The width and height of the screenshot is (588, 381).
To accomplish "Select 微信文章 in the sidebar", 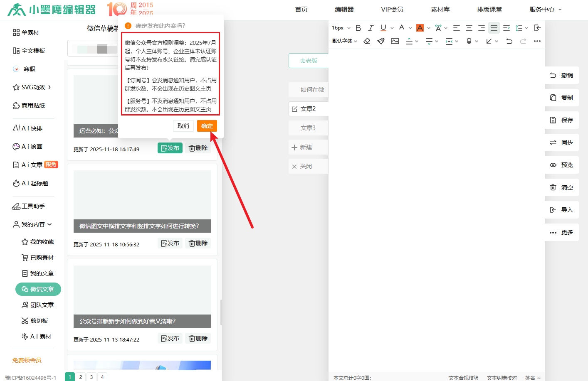I will [x=38, y=289].
